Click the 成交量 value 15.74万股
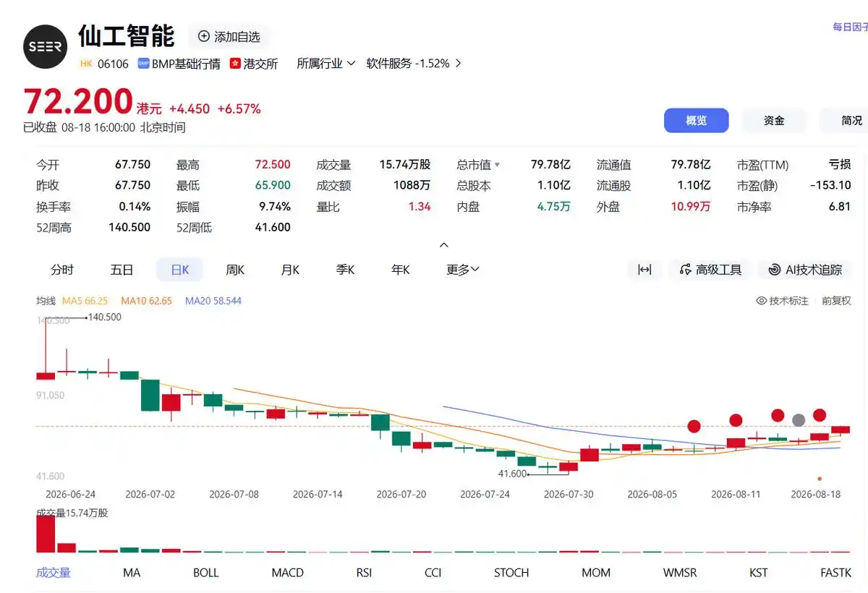Image resolution: width=868 pixels, height=593 pixels. click(405, 165)
